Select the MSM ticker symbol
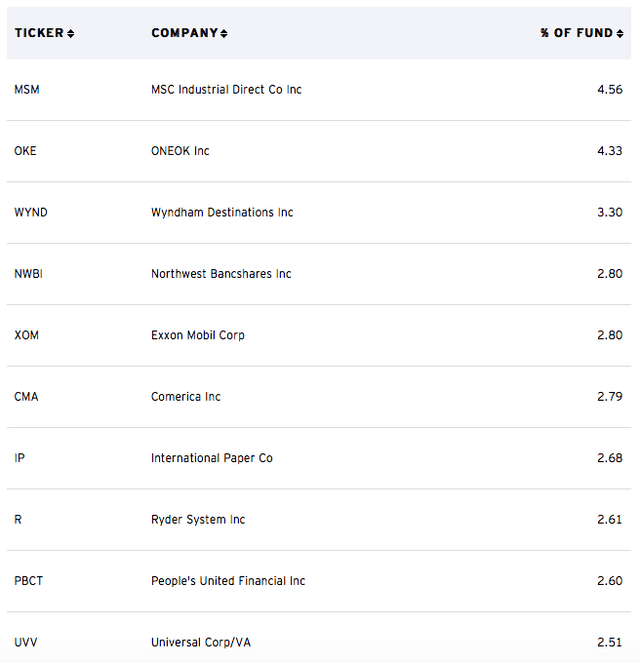This screenshot has height=663, width=640. pos(27,90)
